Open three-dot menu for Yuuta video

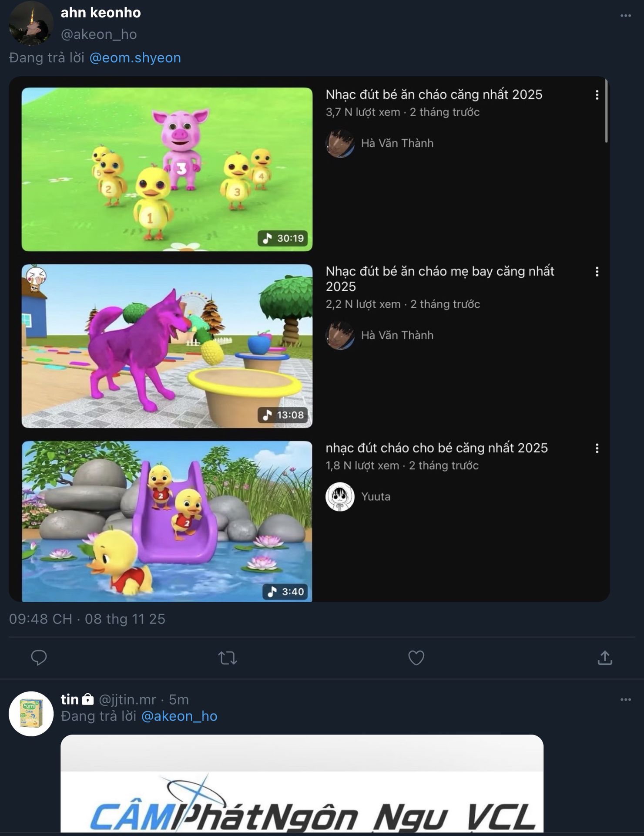[x=597, y=448]
